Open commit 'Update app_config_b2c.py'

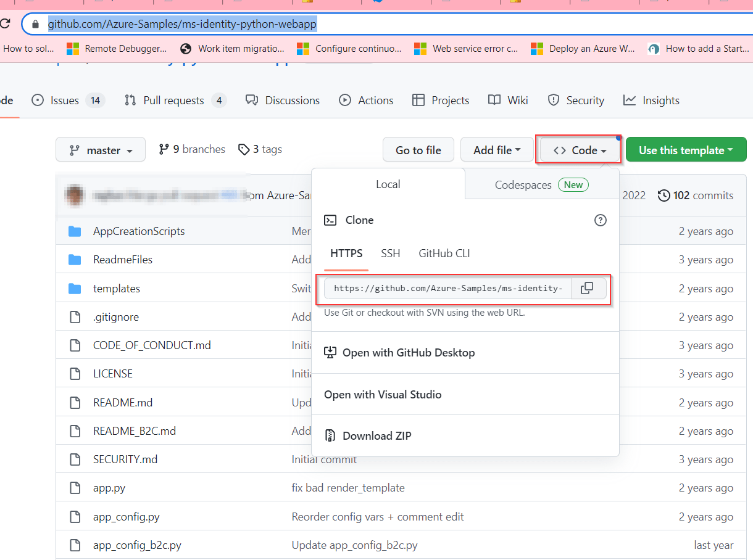pos(354,545)
